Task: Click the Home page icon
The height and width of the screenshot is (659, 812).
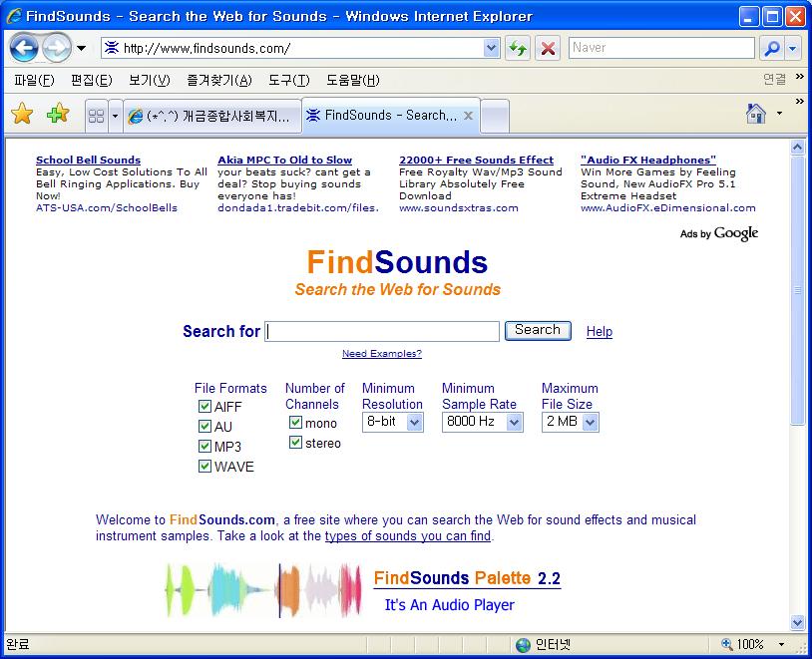Action: click(755, 114)
